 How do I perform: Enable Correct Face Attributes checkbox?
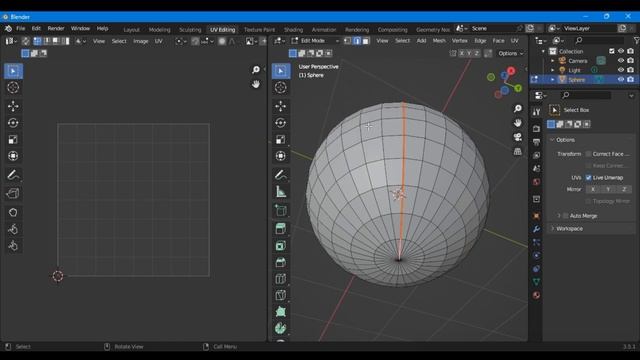point(588,154)
